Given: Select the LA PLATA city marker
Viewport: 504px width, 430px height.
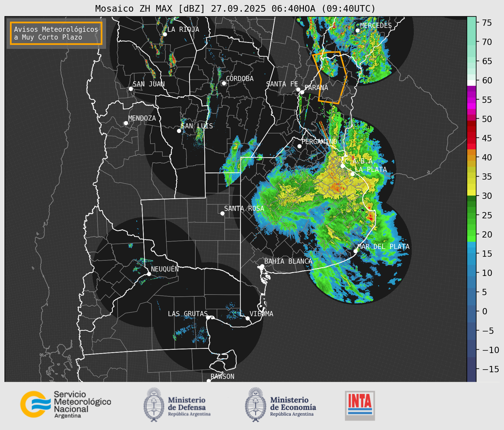Looking at the screenshot, I should (353, 174).
